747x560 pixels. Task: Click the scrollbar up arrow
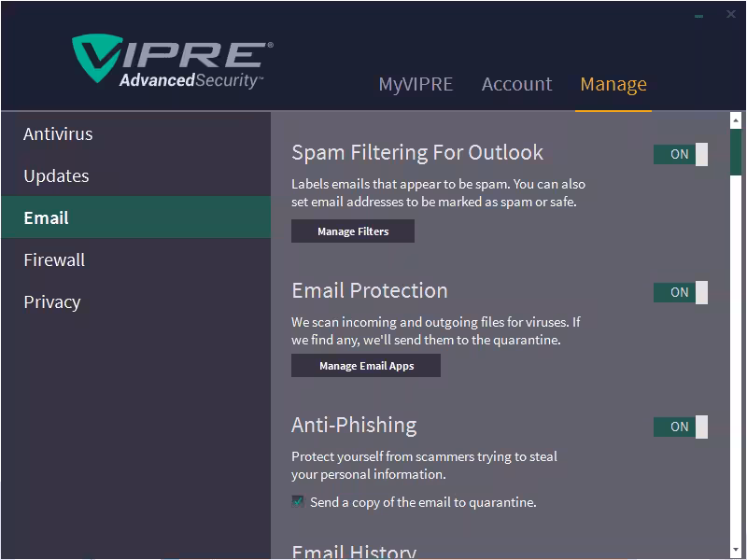(736, 120)
